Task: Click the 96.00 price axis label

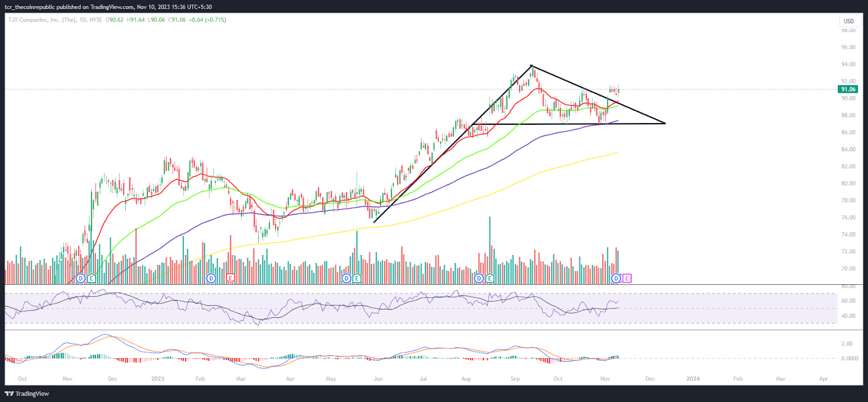Action: tap(848, 47)
